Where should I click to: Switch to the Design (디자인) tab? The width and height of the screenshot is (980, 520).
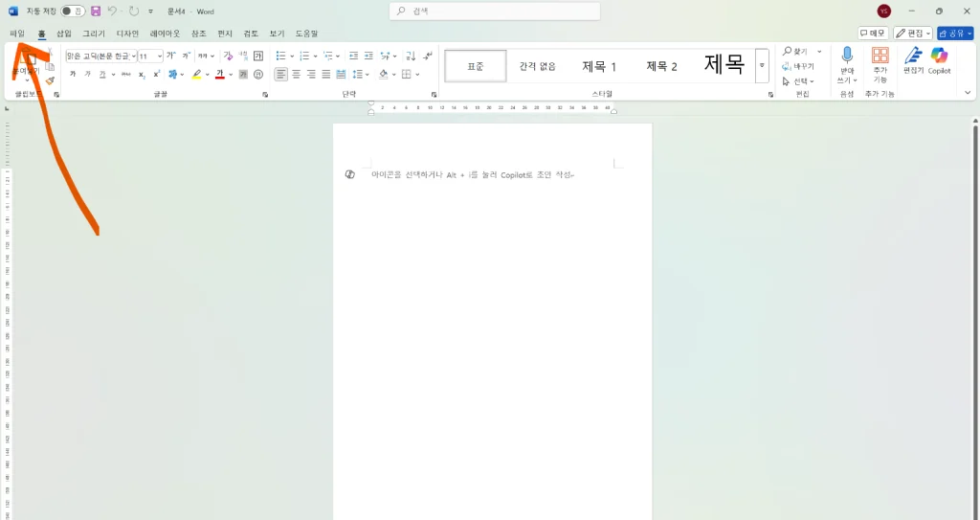pos(127,34)
